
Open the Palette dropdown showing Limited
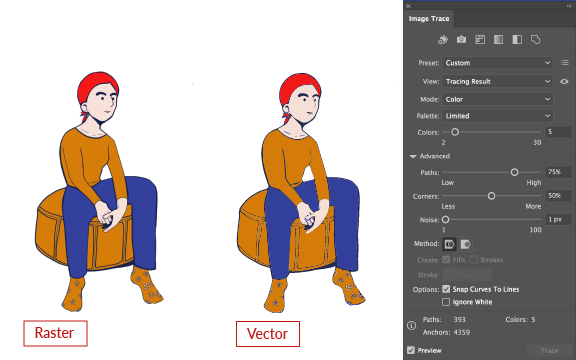click(497, 116)
